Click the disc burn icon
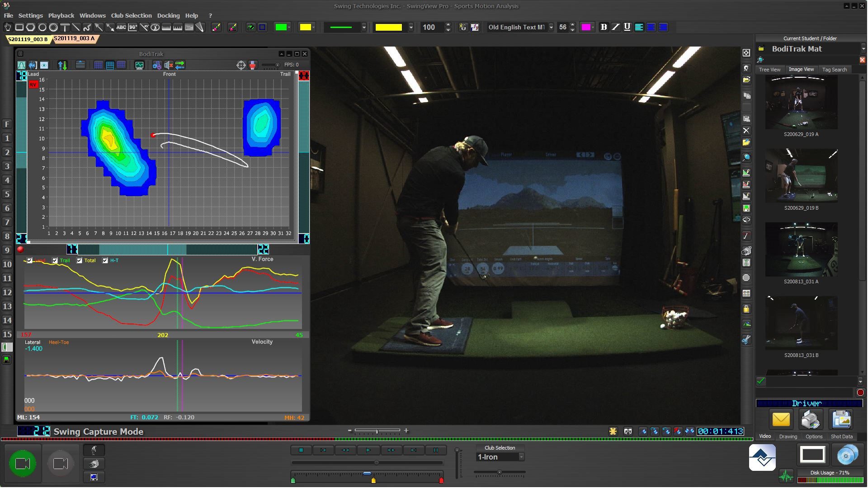The image size is (868, 488). 847,455
